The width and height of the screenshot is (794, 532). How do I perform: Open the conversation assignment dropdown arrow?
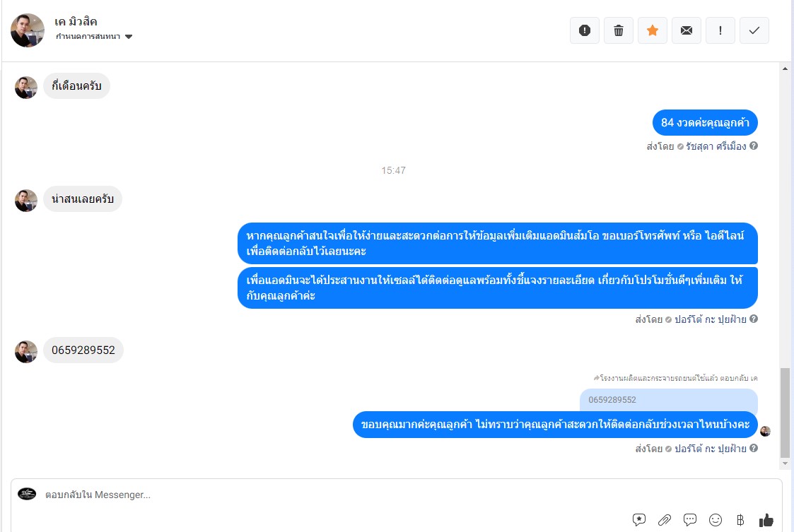point(129,37)
